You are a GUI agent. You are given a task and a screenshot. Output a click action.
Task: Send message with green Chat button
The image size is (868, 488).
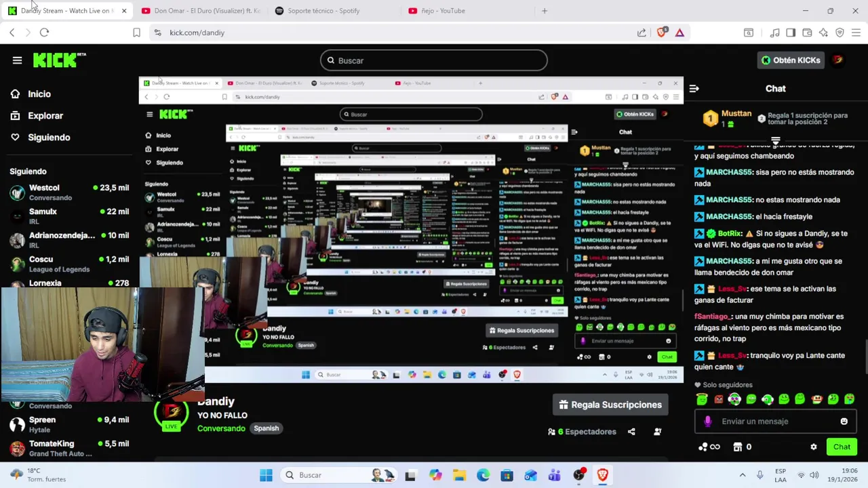[842, 447]
